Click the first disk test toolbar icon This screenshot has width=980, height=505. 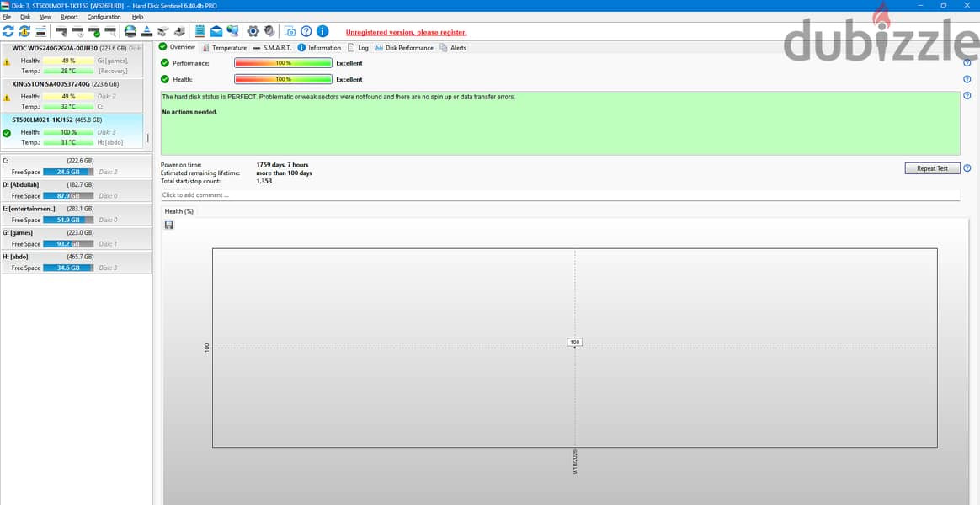[x=61, y=30]
